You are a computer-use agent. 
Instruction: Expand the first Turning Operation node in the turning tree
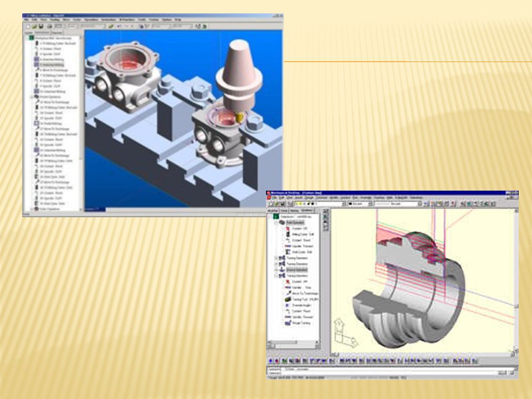pyautogui.click(x=276, y=258)
